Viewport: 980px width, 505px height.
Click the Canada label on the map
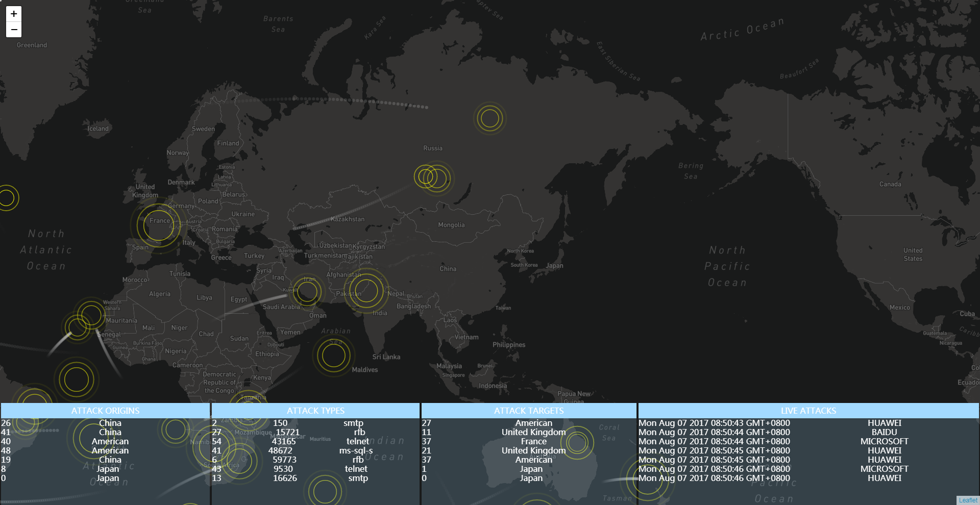tap(890, 184)
